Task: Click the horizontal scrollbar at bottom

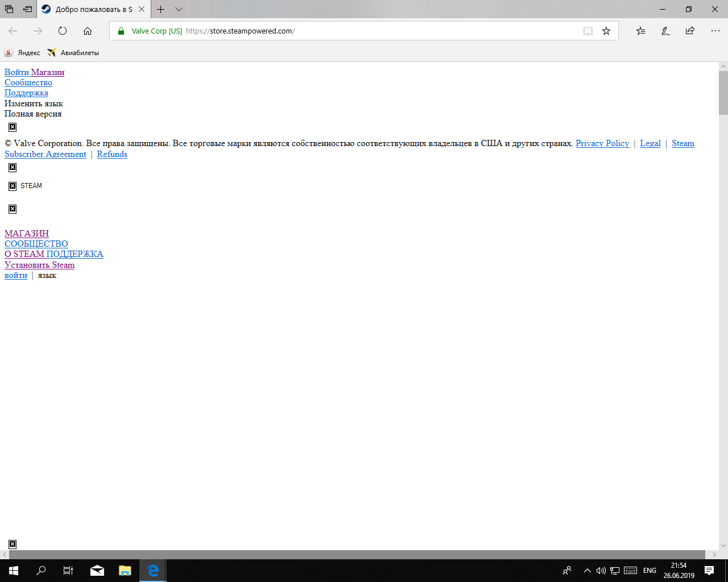Action: click(x=357, y=555)
